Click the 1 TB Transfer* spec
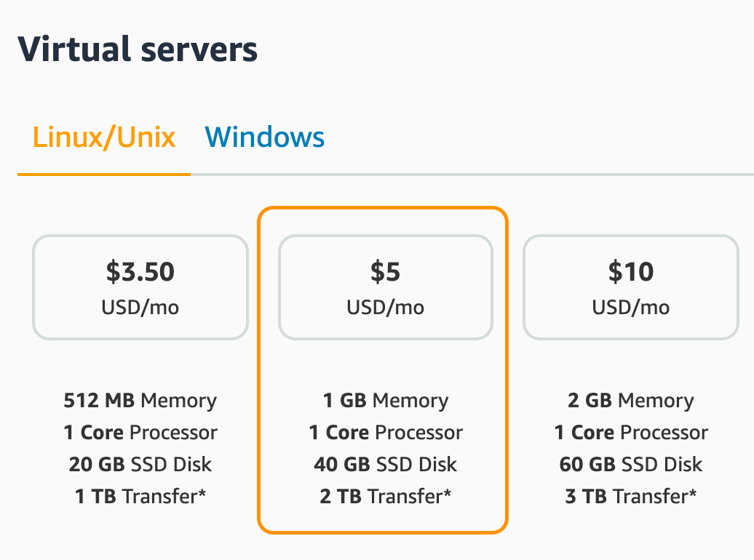The width and height of the screenshot is (754, 560). (x=140, y=497)
